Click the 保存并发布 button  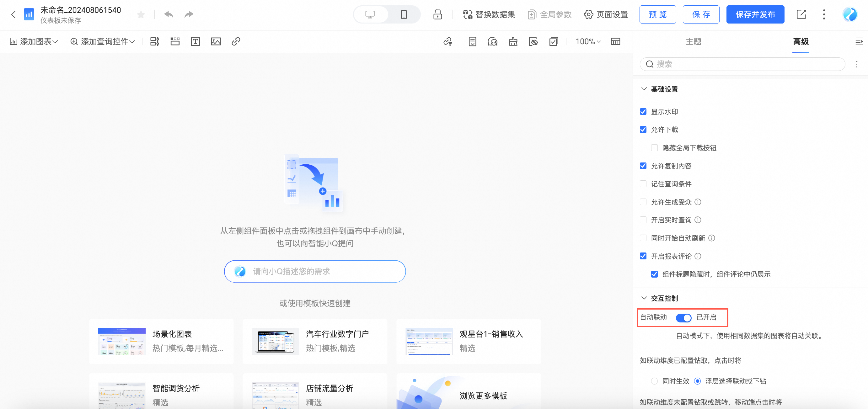pyautogui.click(x=755, y=14)
